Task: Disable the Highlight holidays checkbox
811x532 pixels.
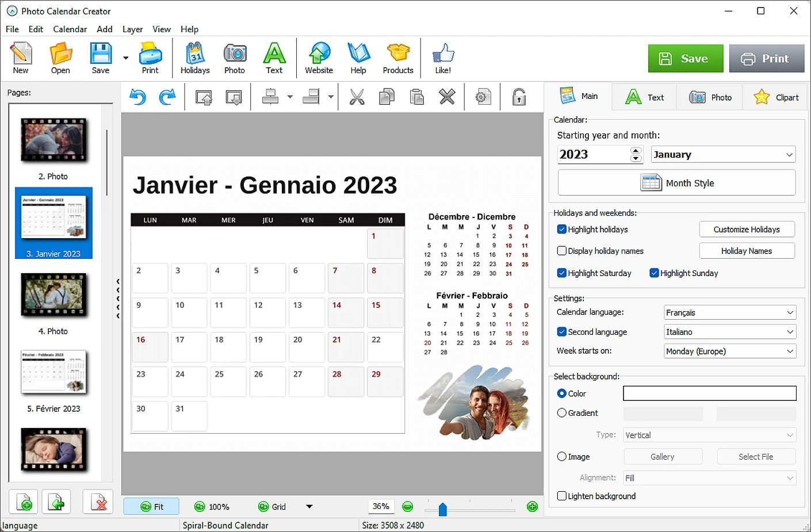Action: [x=562, y=229]
